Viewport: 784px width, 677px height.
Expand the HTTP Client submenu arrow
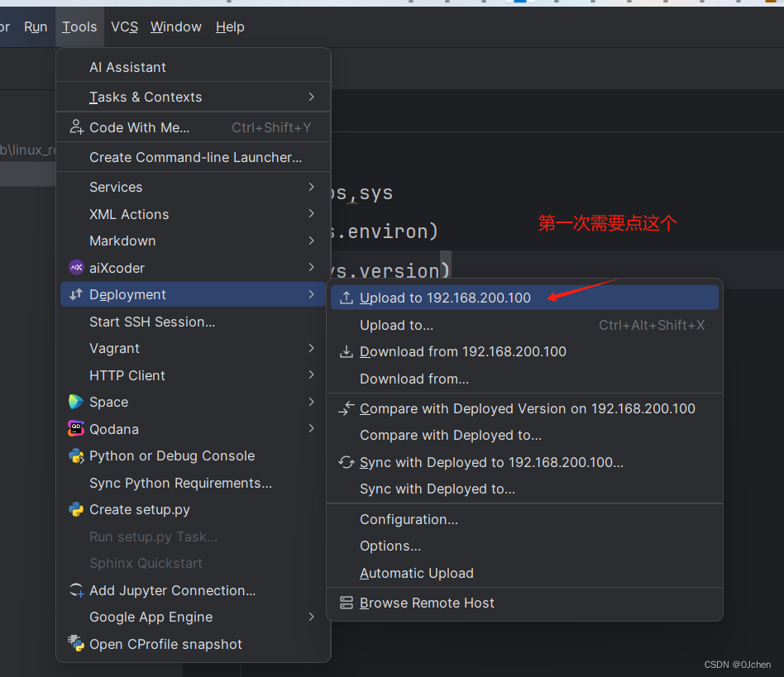312,375
